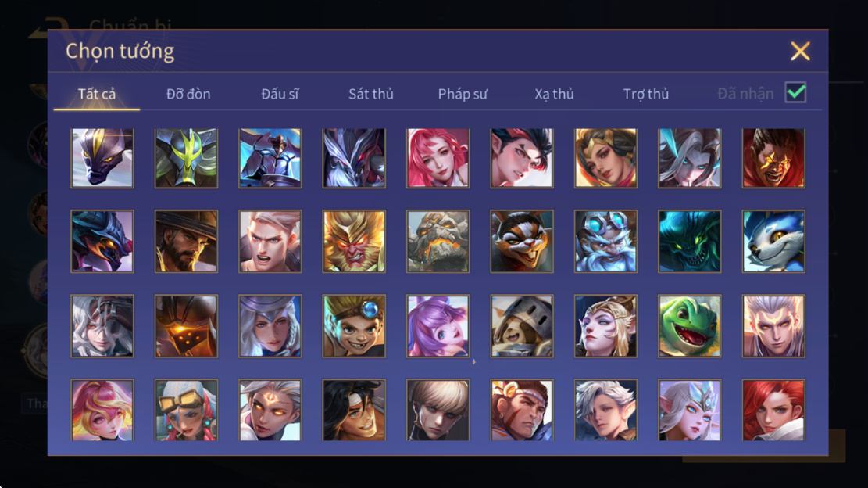
Task: Filter heroes by Sát thủ tab
Action: coord(371,94)
